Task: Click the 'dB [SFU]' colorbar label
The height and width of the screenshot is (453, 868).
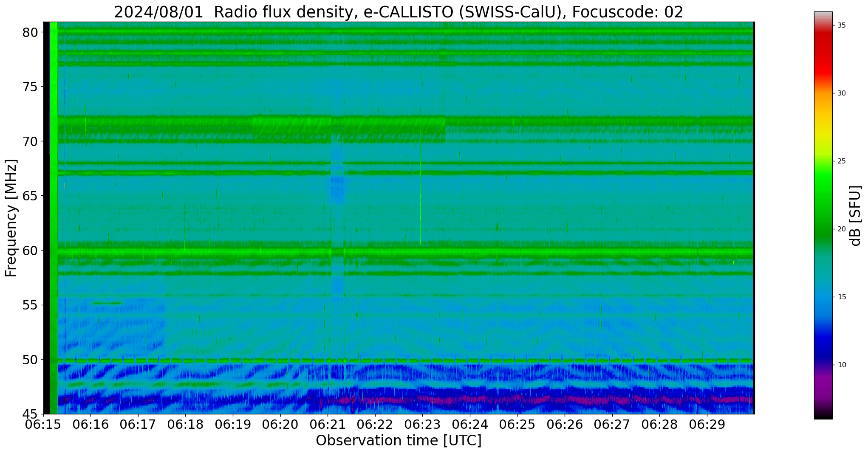Action: click(856, 216)
